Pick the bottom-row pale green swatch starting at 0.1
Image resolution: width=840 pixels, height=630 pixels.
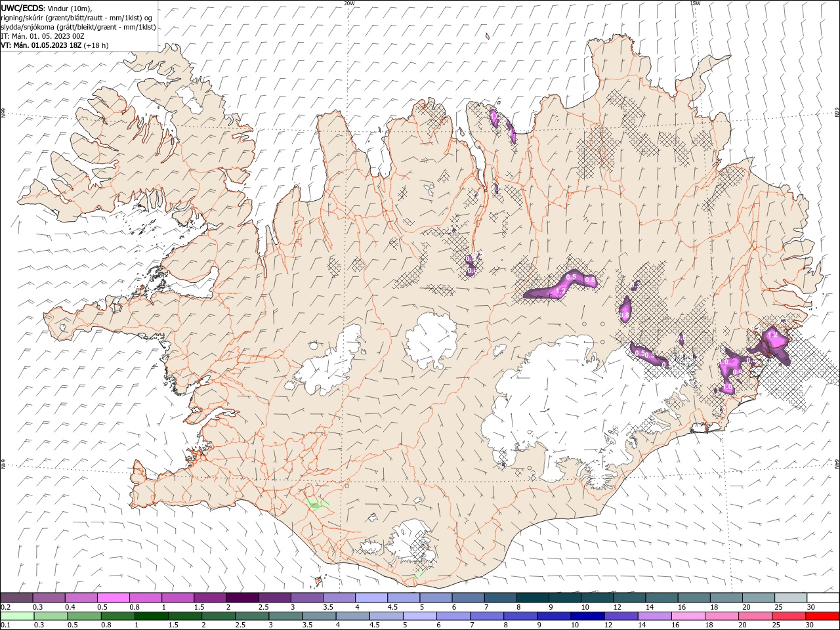(x=17, y=616)
